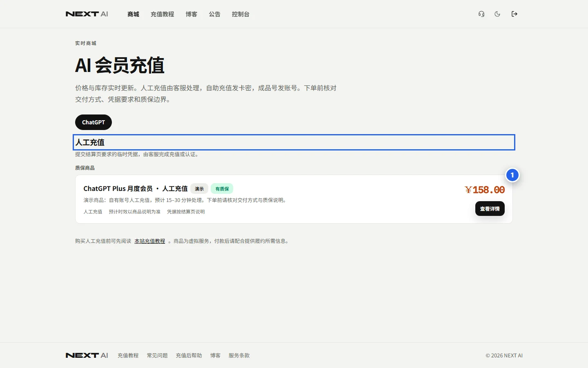Open 充值后帮助 footer link
This screenshot has width=588, height=368.
(x=189, y=356)
